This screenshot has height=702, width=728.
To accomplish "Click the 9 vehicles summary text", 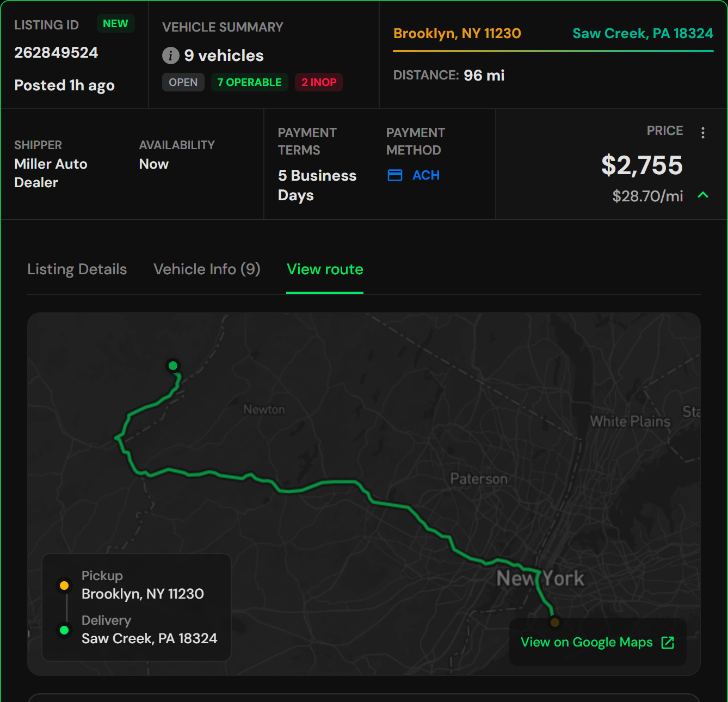I will click(224, 56).
